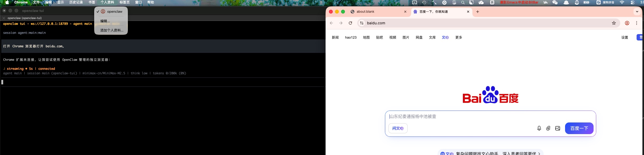Open the Apple menu
This screenshot has width=644, height=155.
click(7, 2)
